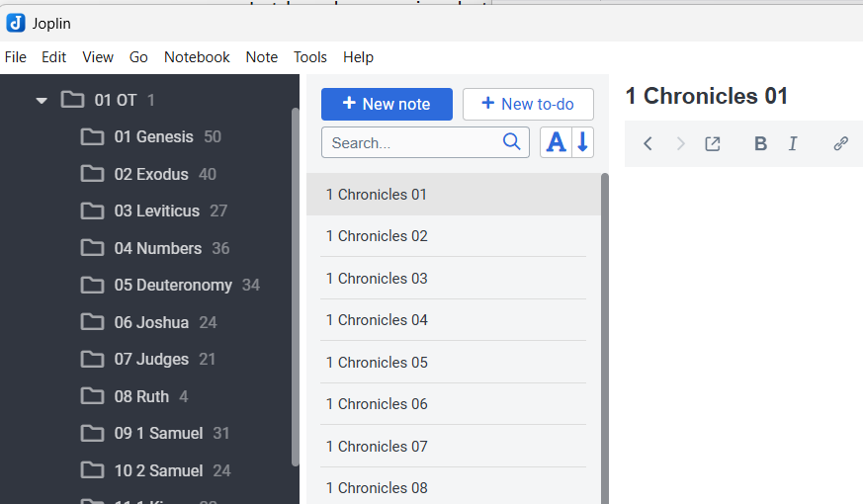This screenshot has height=504, width=863.
Task: Reverse sort order with arrow toggle
Action: tap(582, 142)
